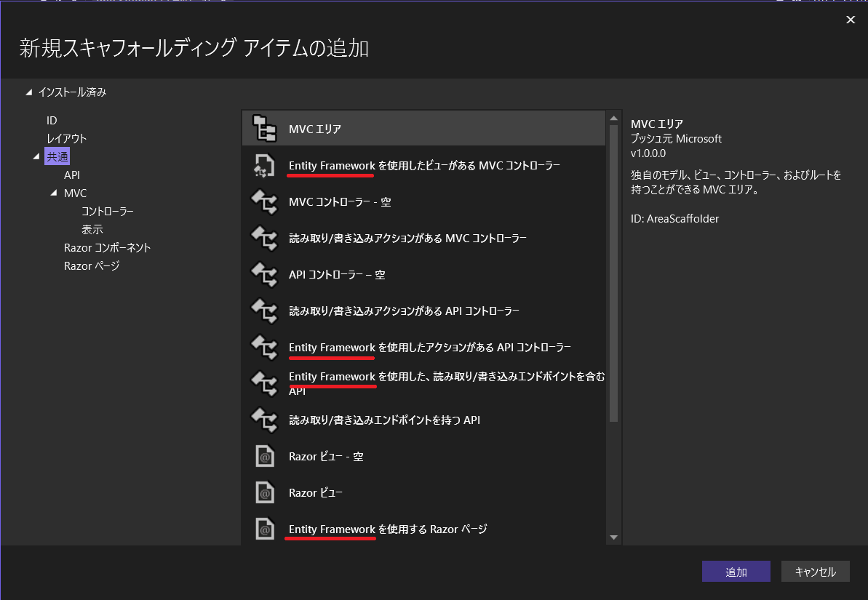Select the MVC コントローラー - 空 icon
Screen dimensions: 868x600
265,201
